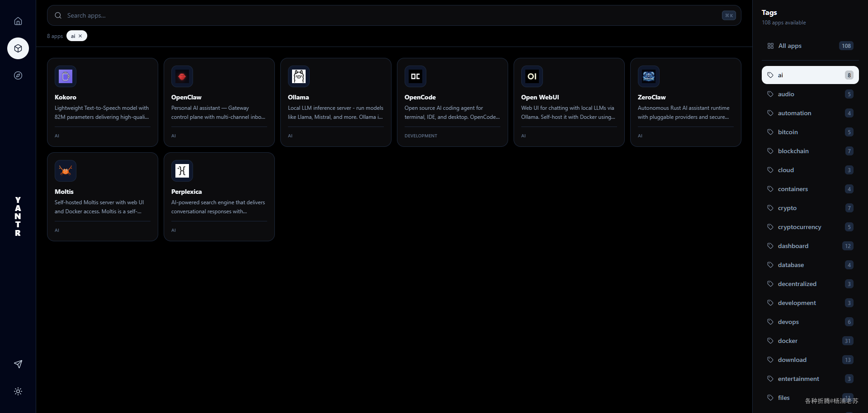Click the search magnifier icon
This screenshot has height=413, width=868.
(58, 15)
